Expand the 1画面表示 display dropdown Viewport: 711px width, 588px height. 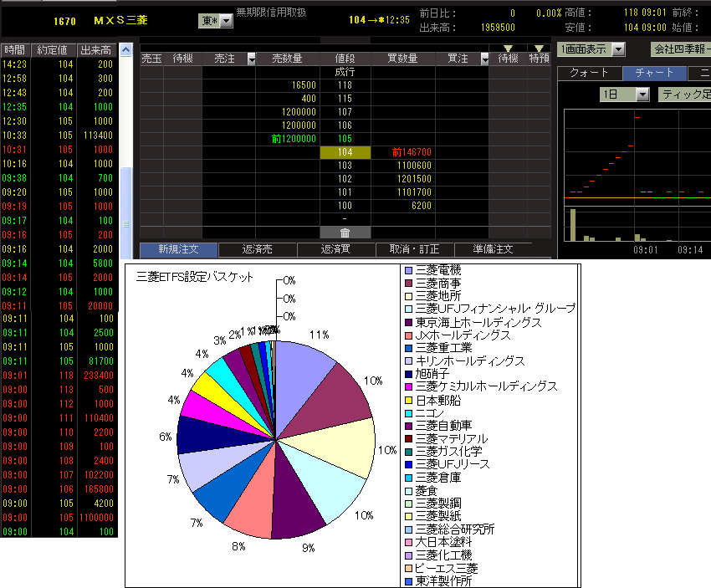coord(619,49)
